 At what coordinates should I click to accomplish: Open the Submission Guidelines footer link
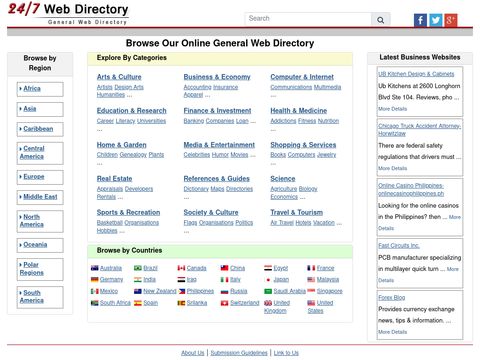(x=239, y=353)
